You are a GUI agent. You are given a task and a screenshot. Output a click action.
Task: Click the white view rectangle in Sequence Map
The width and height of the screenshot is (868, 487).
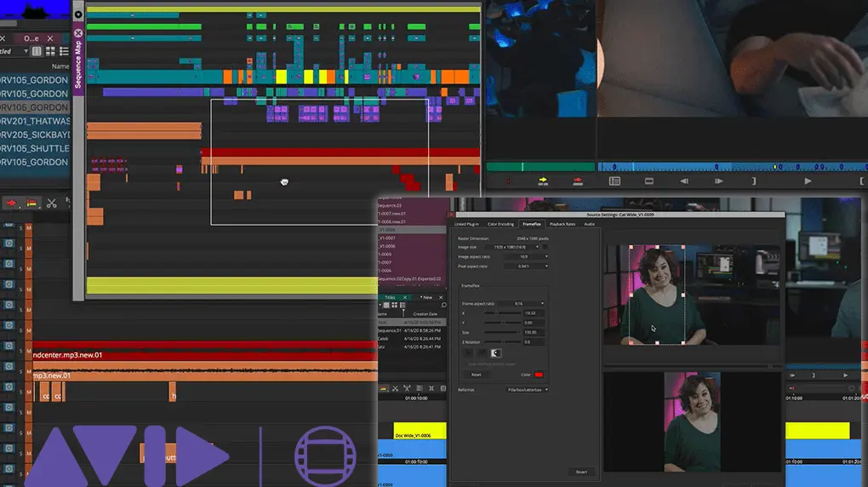pos(319,162)
